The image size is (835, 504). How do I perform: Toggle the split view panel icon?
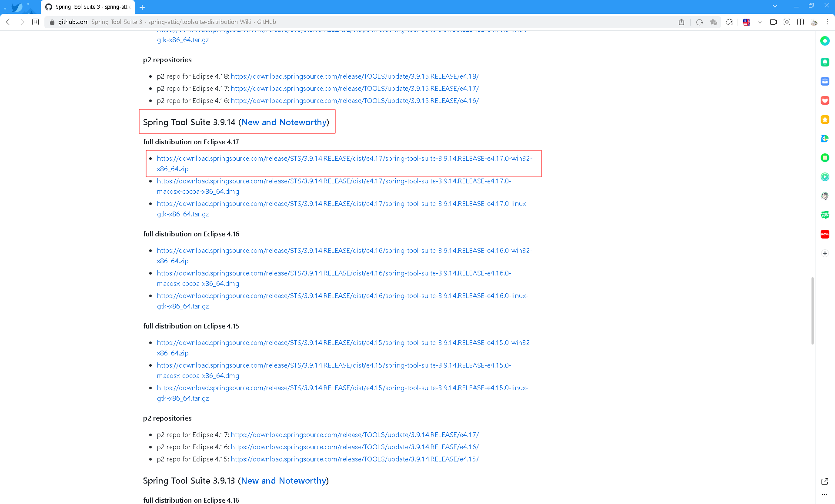(x=800, y=22)
